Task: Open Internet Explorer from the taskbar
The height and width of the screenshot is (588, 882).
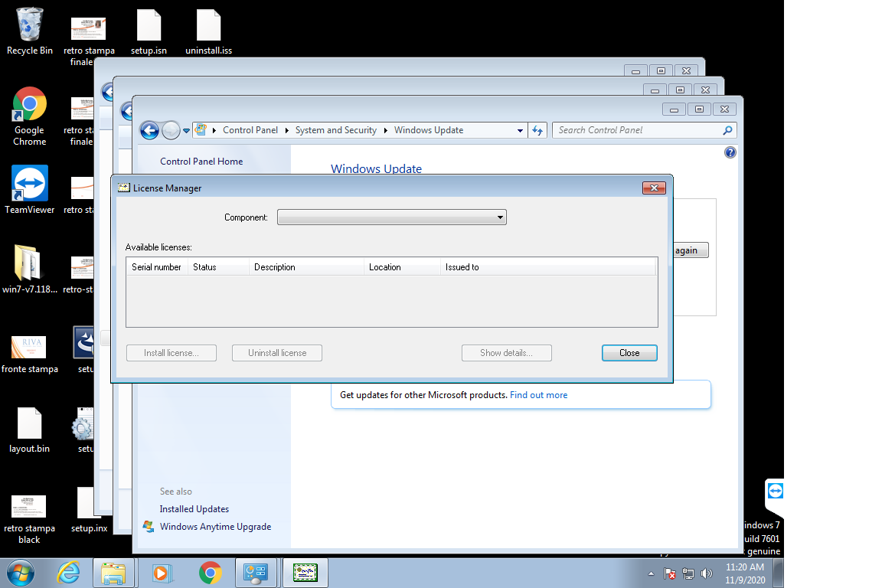Action: pyautogui.click(x=69, y=573)
